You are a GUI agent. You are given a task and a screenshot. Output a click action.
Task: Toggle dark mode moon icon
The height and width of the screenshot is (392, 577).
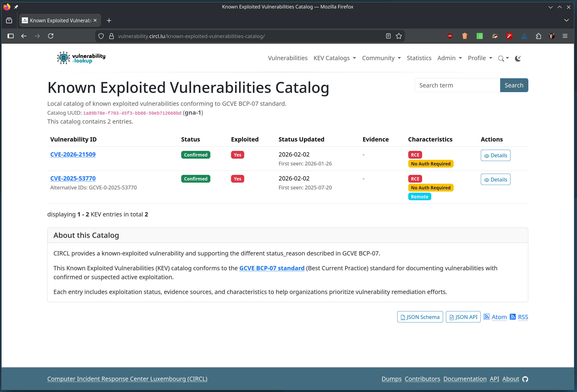(x=518, y=58)
